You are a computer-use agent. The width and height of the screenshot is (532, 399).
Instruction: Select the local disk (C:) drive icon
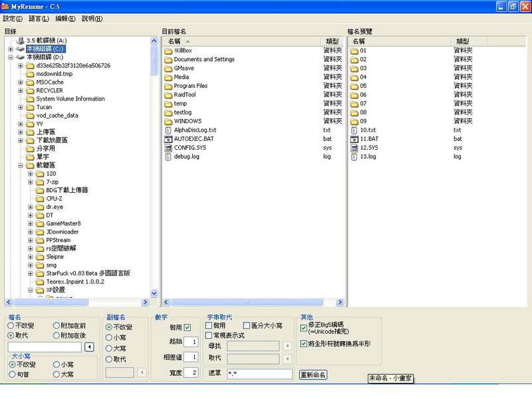tap(21, 49)
